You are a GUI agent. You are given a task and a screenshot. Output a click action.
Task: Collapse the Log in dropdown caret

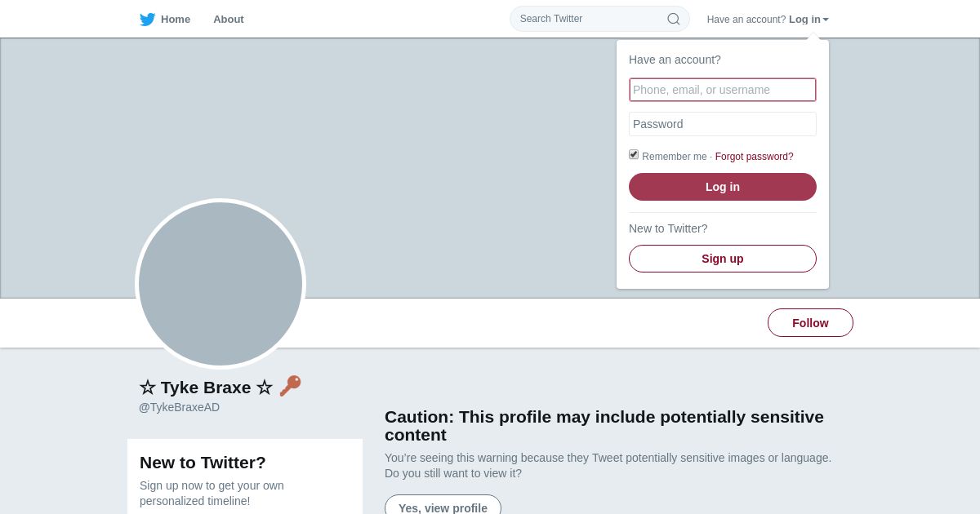point(826,20)
